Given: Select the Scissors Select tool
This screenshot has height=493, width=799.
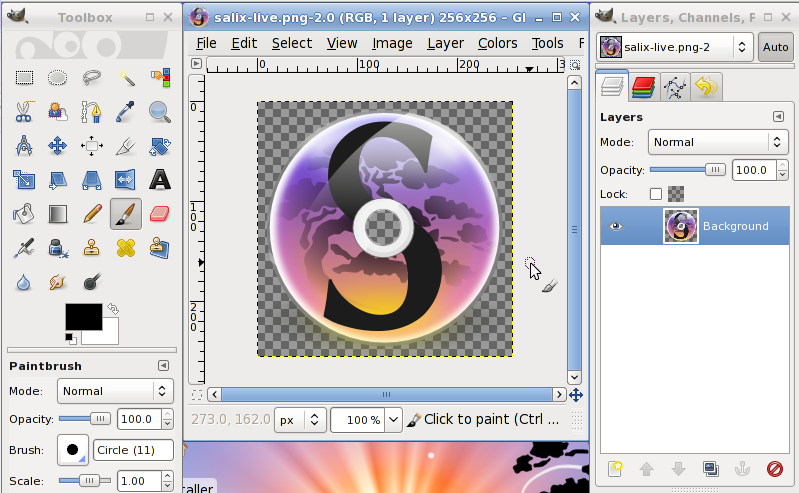Looking at the screenshot, I should pos(24,112).
